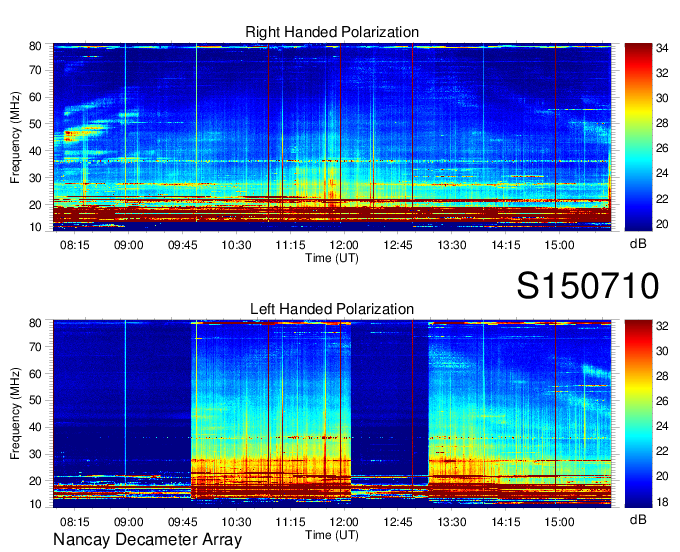Click the top colorbar's 34 dB value
Image resolution: width=680 pixels, height=552 pixels.
[662, 48]
